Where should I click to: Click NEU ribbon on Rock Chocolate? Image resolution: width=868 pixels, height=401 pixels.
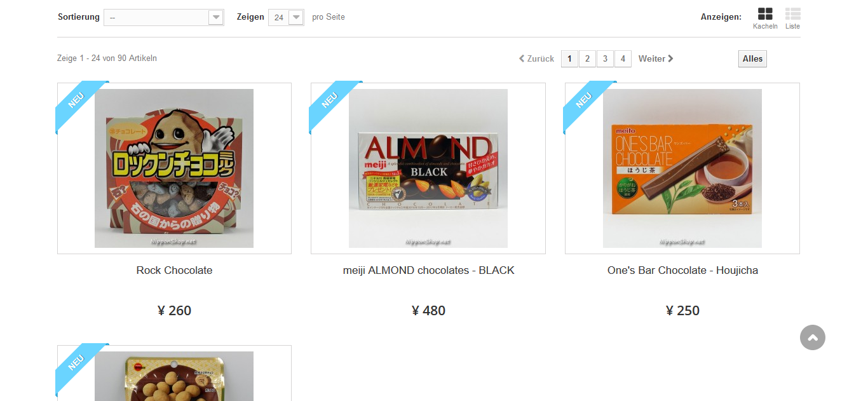coord(81,105)
